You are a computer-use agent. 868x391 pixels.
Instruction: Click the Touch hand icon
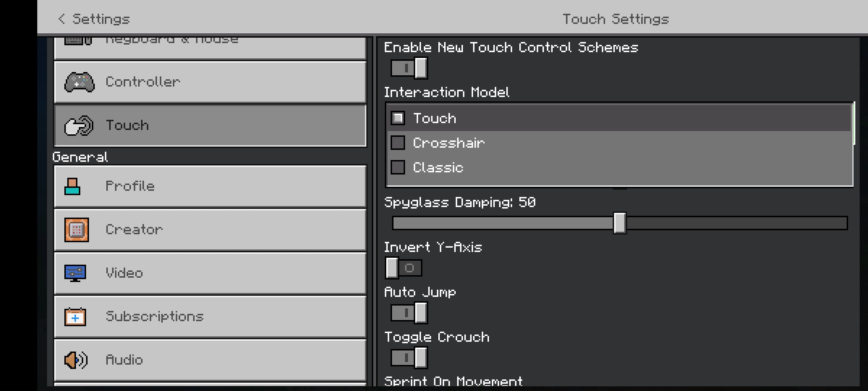(79, 126)
